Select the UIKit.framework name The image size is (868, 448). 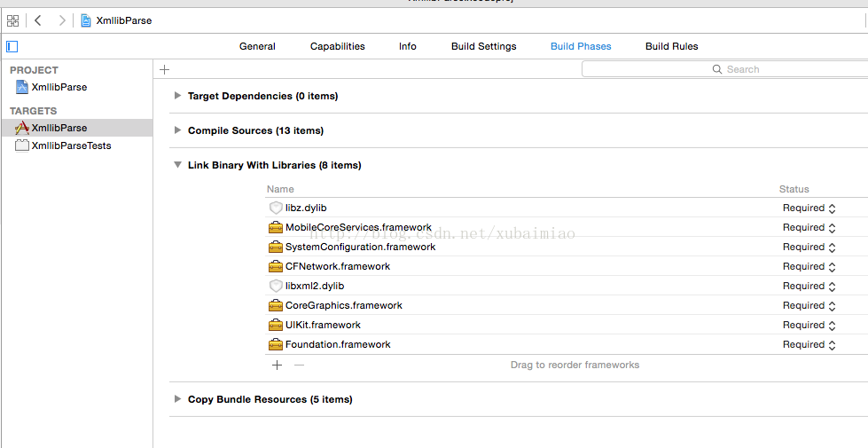[x=323, y=325]
